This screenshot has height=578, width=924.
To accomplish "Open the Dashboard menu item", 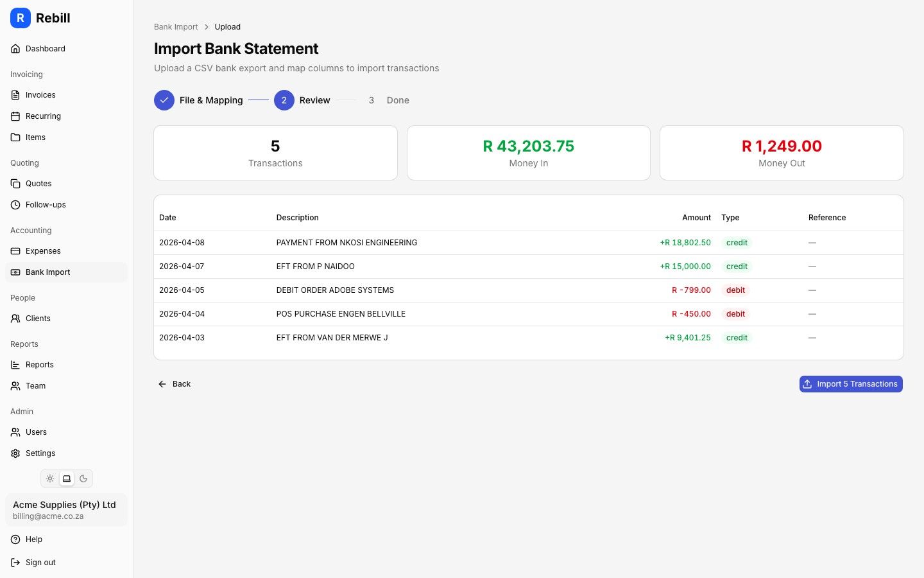I will pyautogui.click(x=66, y=49).
